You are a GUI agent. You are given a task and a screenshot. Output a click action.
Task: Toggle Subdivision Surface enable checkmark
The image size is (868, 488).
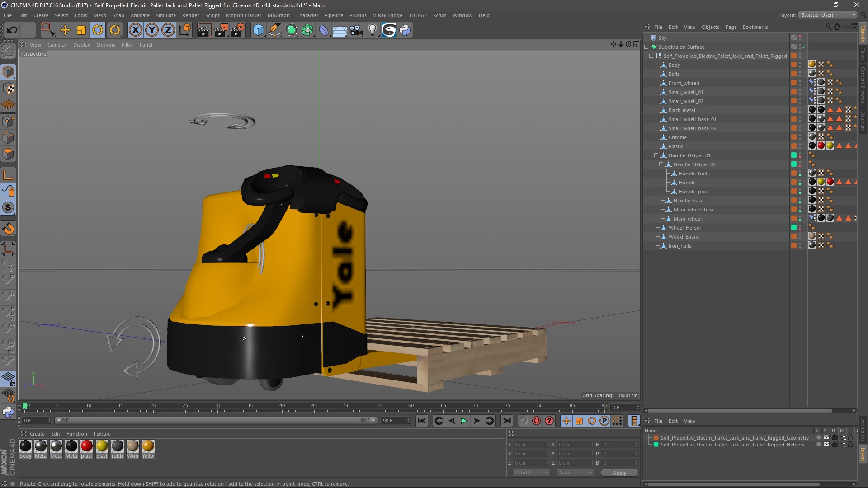[804, 47]
